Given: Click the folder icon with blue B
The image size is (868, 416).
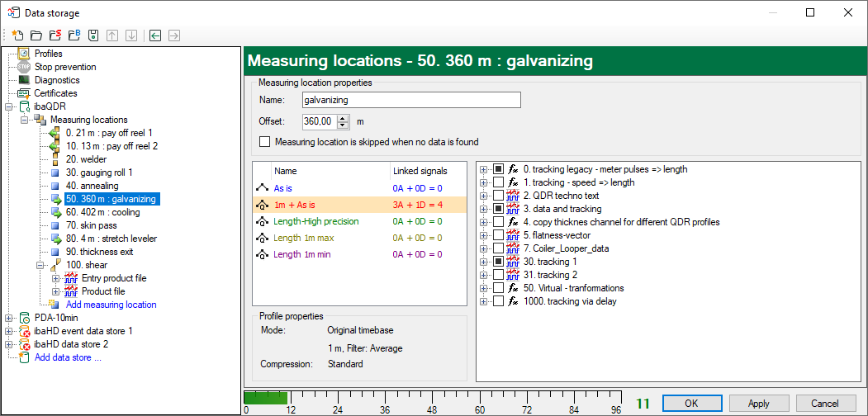Looking at the screenshot, I should coord(74,36).
